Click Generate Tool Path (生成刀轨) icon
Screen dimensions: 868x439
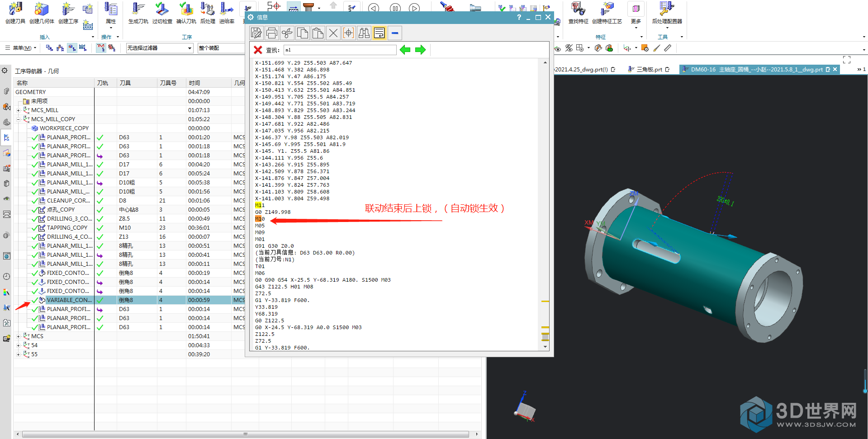click(138, 9)
